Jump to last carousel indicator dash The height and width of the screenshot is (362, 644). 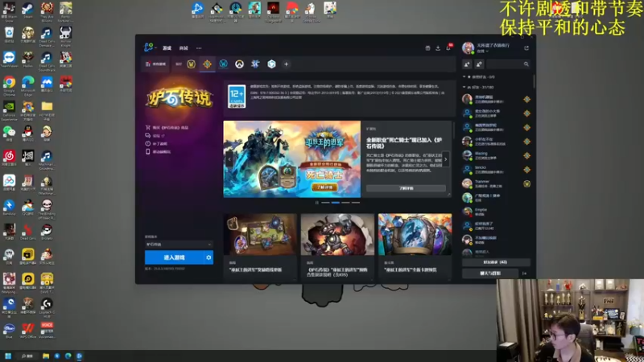tap(356, 203)
